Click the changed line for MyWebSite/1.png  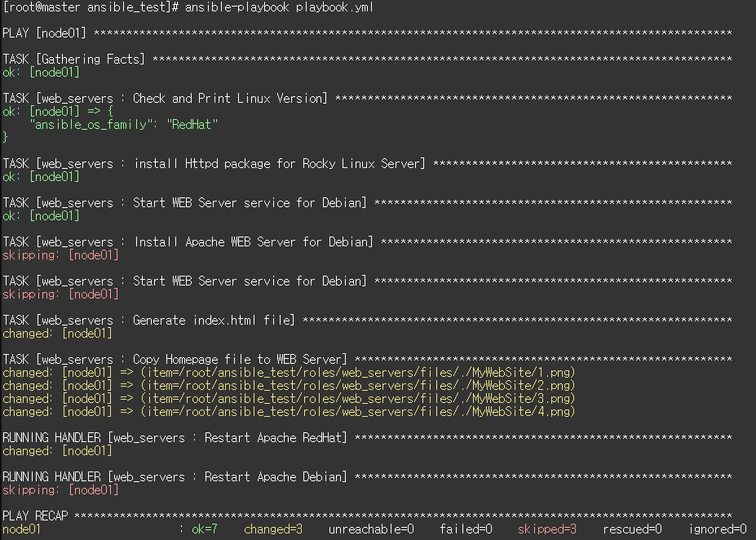[x=289, y=372]
